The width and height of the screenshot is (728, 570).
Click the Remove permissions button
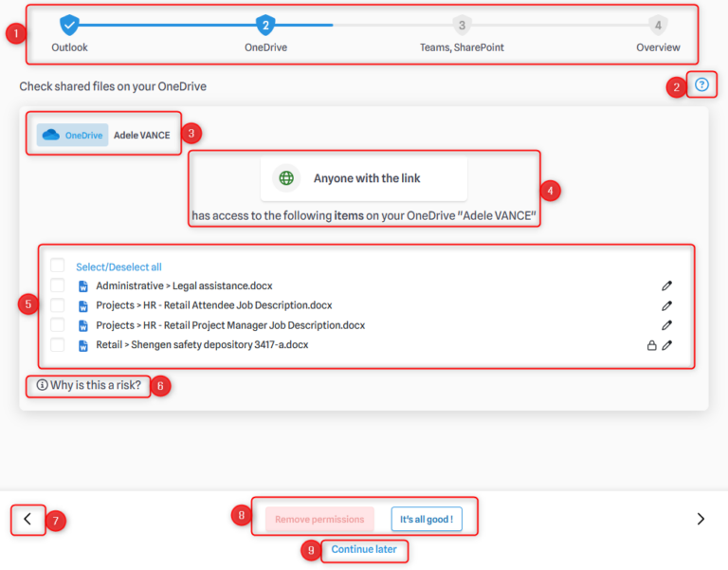point(319,519)
